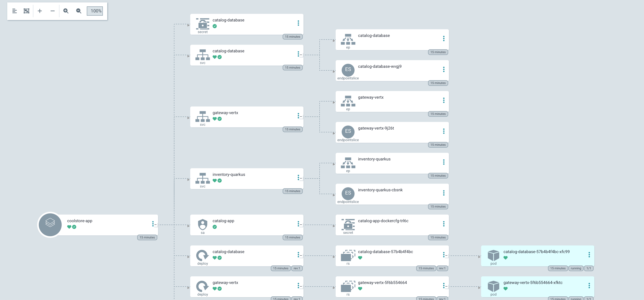Click the zoom in magnifier icon
The image size is (644, 300).
coord(66,11)
